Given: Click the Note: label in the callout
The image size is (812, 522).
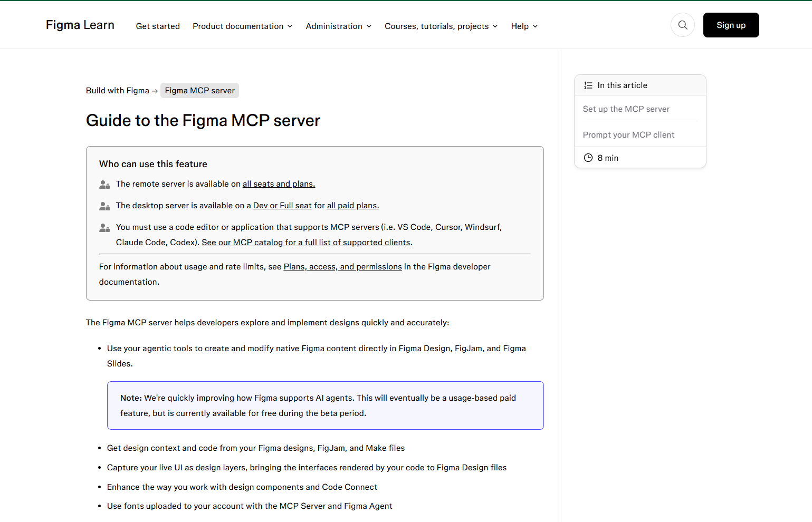Looking at the screenshot, I should click(x=131, y=398).
